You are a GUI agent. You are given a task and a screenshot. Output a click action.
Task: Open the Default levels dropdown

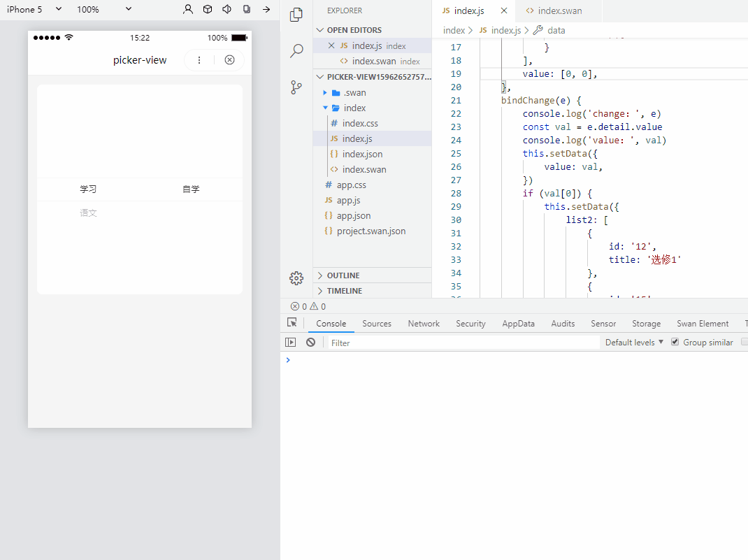pyautogui.click(x=634, y=343)
